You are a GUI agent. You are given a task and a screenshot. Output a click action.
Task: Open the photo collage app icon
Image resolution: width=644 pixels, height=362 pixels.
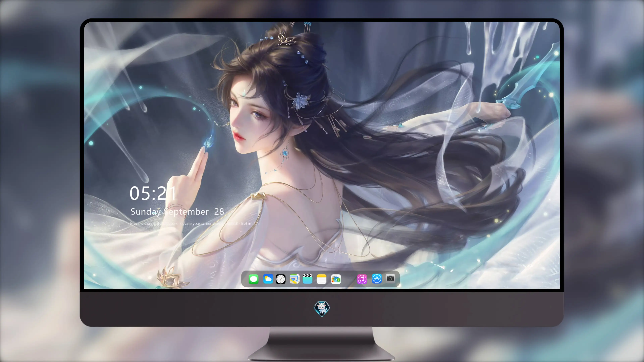(x=336, y=279)
